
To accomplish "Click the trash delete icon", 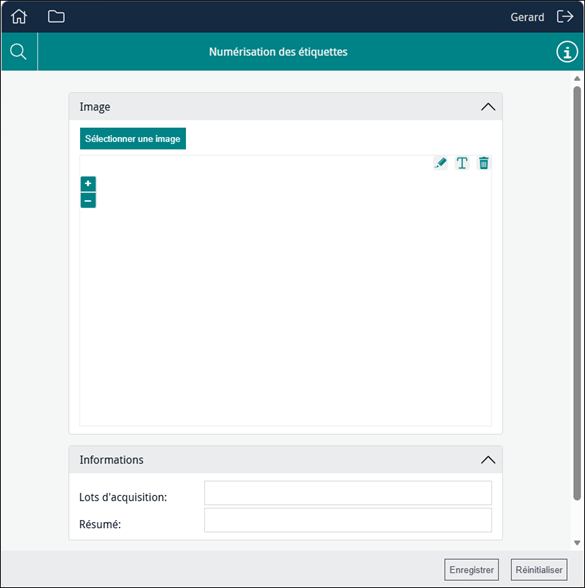I will (484, 163).
